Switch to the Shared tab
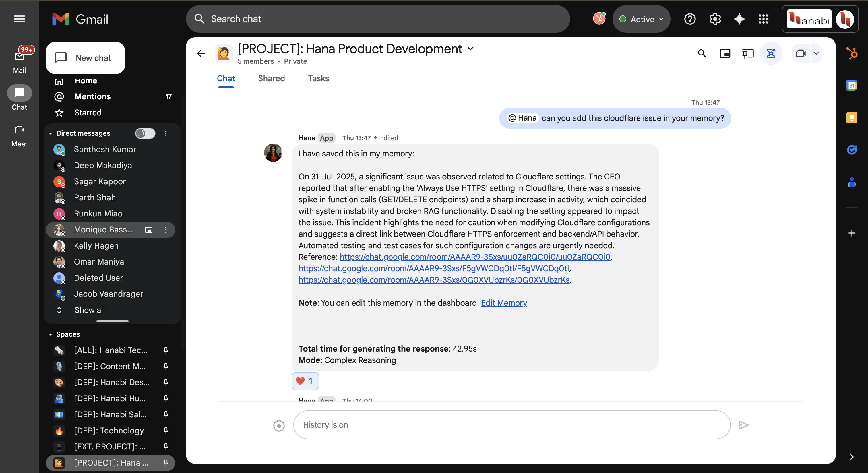 (x=271, y=78)
